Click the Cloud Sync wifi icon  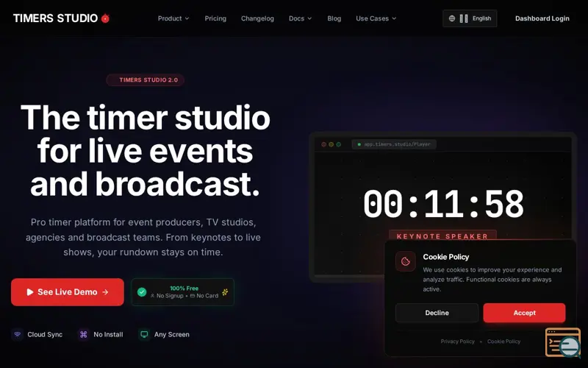click(x=17, y=334)
